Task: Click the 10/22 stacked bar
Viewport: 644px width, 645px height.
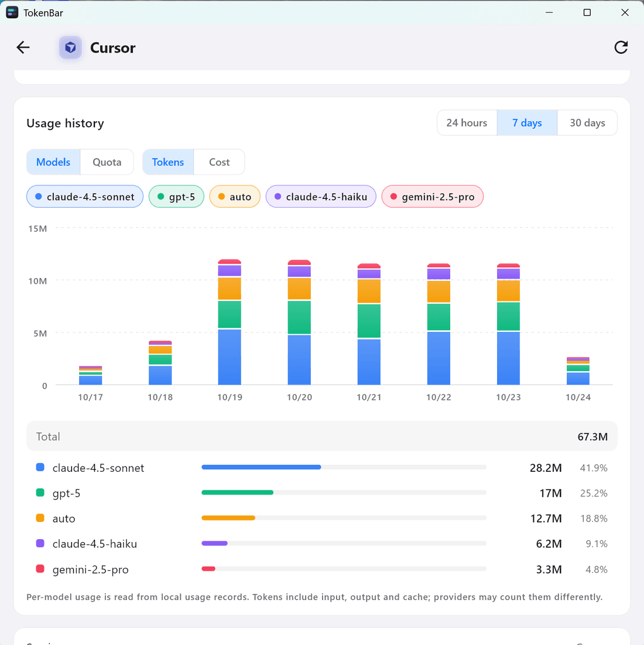Action: [439, 324]
